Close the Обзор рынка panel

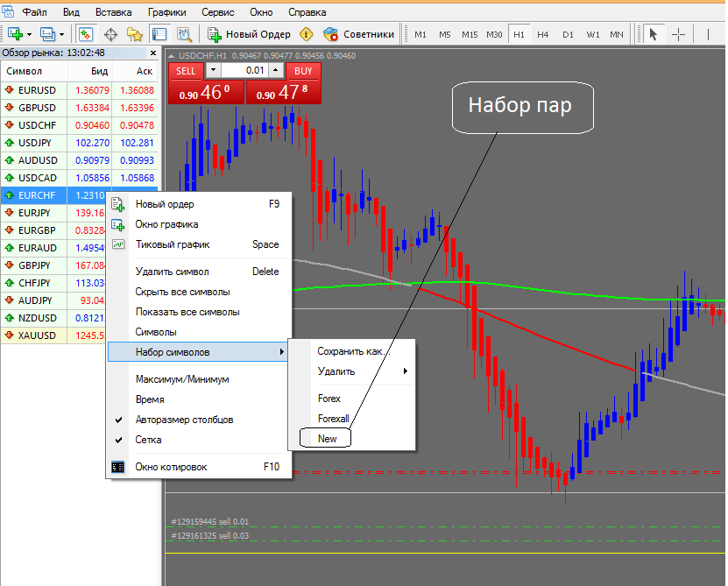tap(152, 53)
